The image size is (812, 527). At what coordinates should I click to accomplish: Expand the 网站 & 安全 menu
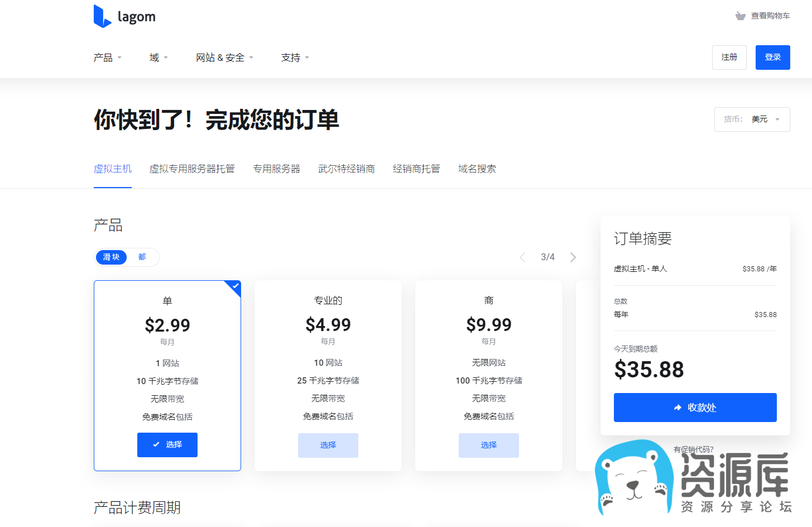(224, 58)
